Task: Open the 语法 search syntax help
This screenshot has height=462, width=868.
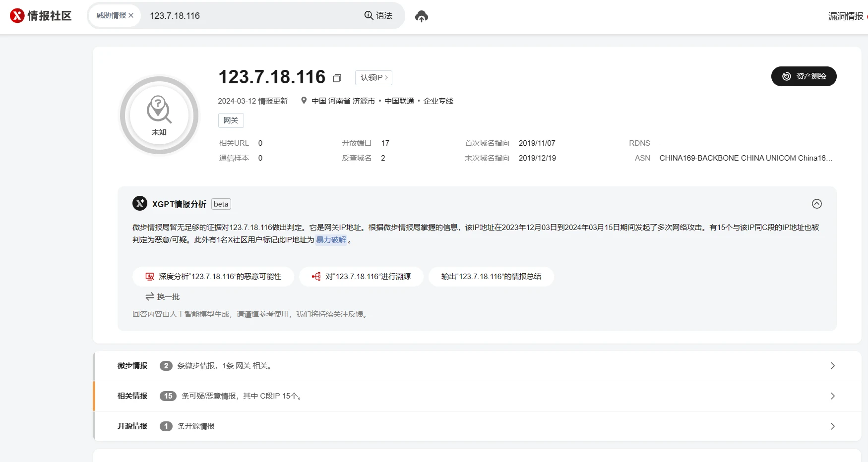Action: 378,16
